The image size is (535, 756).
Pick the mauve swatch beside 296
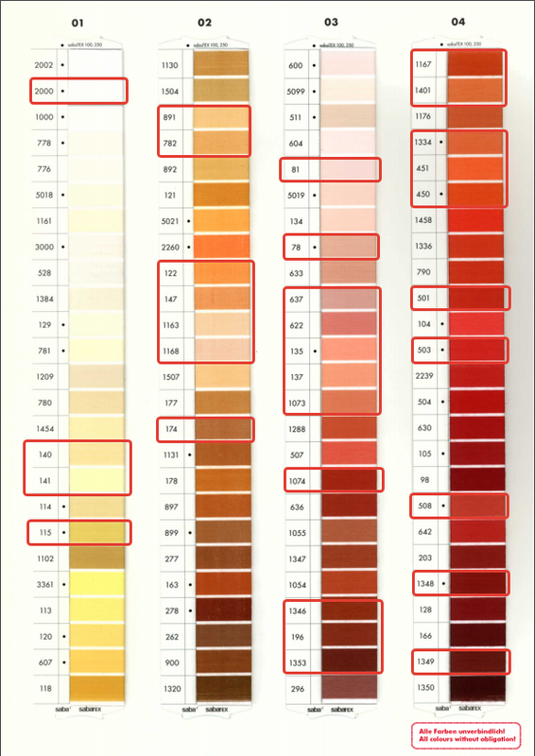pos(350,689)
